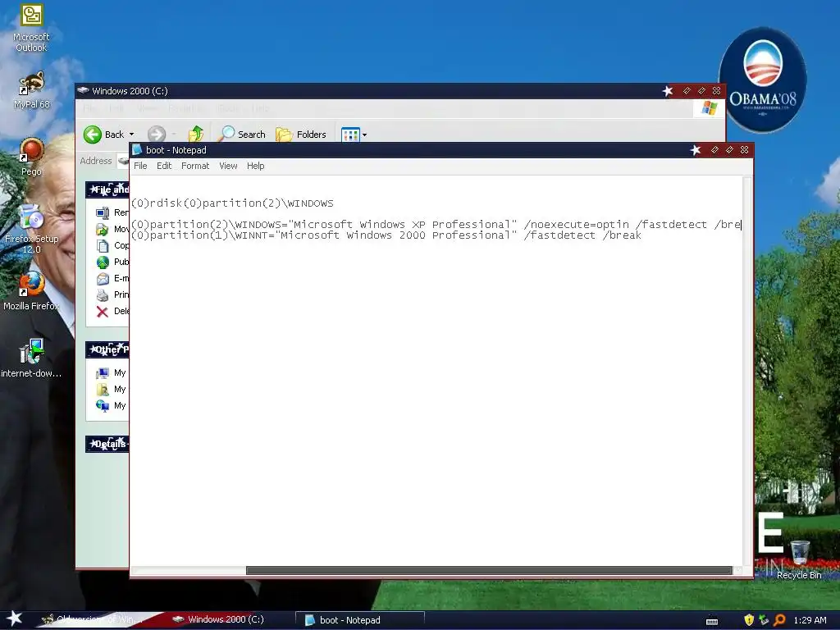
Task: Select the MyPal 68 desktop shortcut
Action: [31, 89]
